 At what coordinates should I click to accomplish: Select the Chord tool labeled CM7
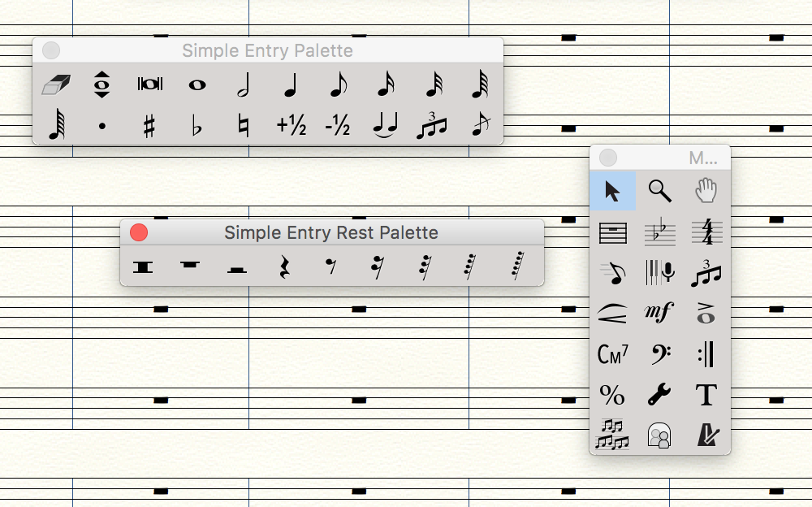click(x=612, y=354)
